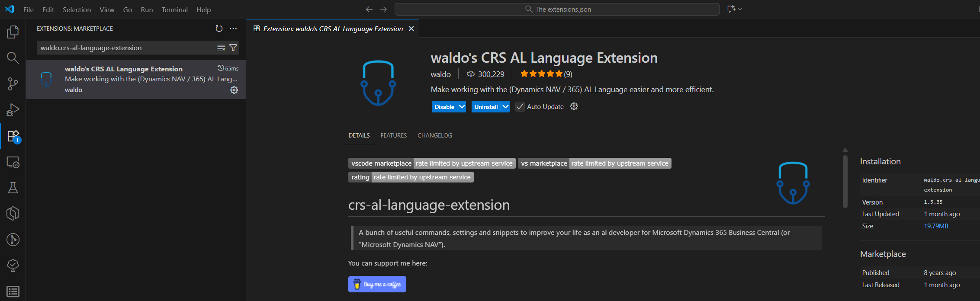Go forward in navigation history
The height and width of the screenshot is (301, 980).
pyautogui.click(x=383, y=9)
